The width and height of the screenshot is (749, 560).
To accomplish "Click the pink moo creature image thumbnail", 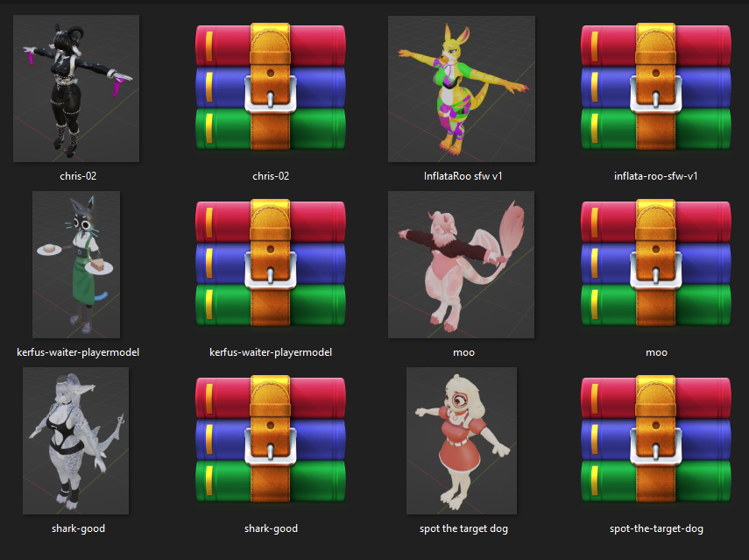I will tap(462, 265).
